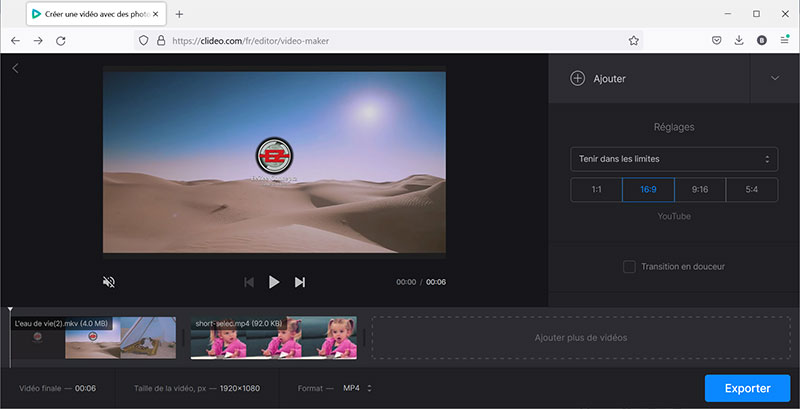Reload the page
This screenshot has width=800, height=409.
point(61,41)
